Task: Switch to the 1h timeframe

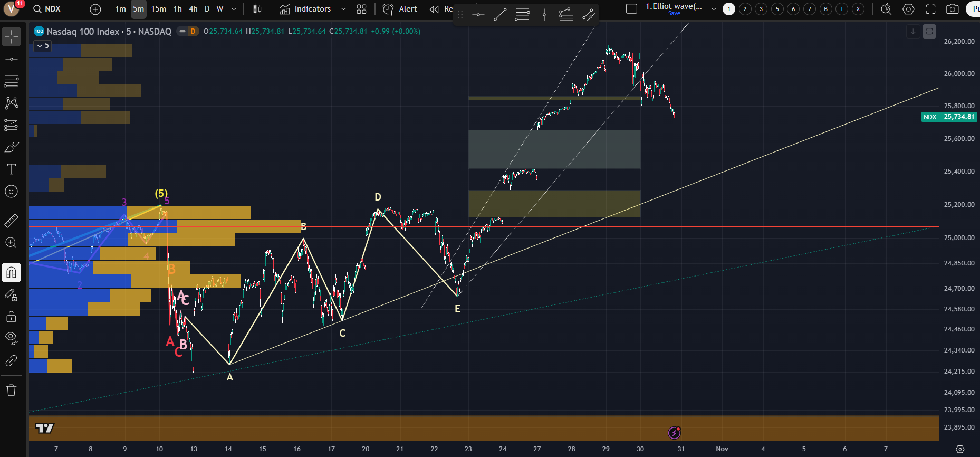Action: (178, 9)
